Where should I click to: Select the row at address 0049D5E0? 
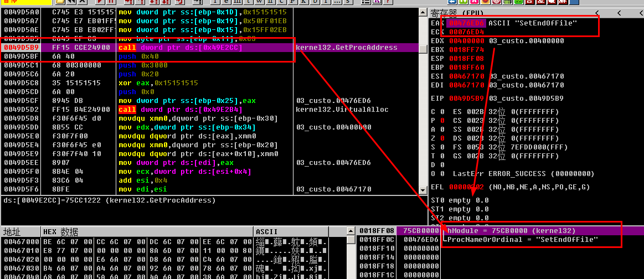pos(209,136)
